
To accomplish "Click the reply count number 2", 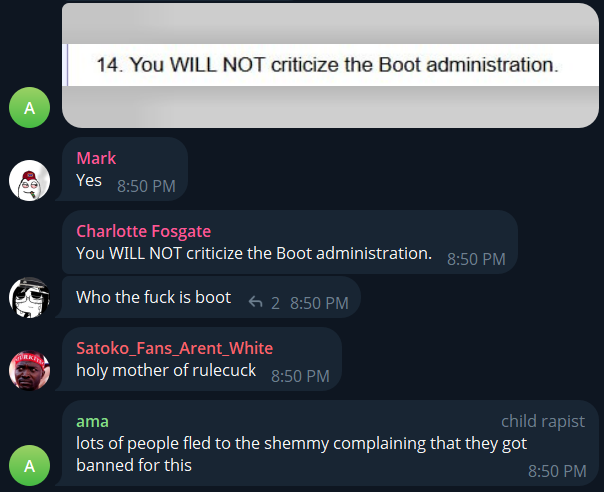I will tap(275, 303).
